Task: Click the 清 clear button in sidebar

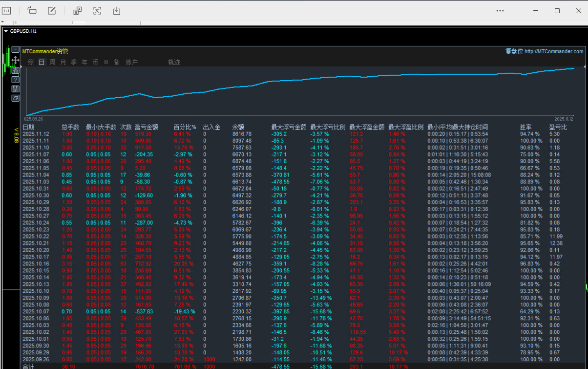Action: 15,70
